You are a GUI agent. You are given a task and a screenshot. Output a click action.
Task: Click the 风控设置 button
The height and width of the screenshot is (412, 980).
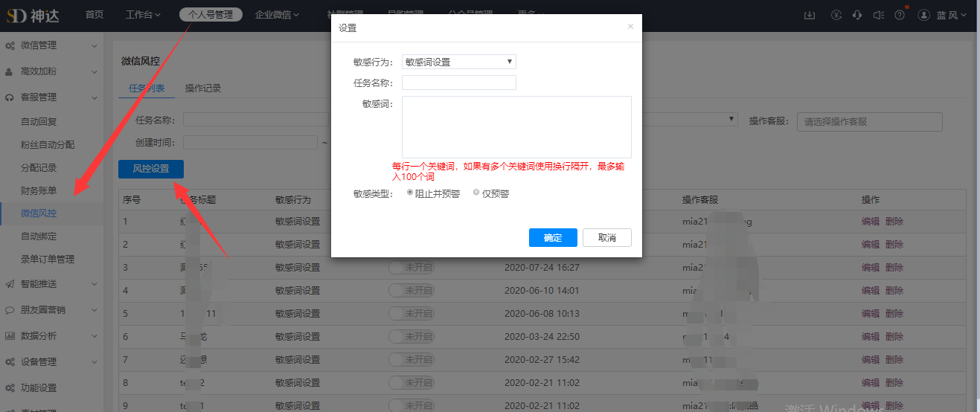pyautogui.click(x=151, y=169)
